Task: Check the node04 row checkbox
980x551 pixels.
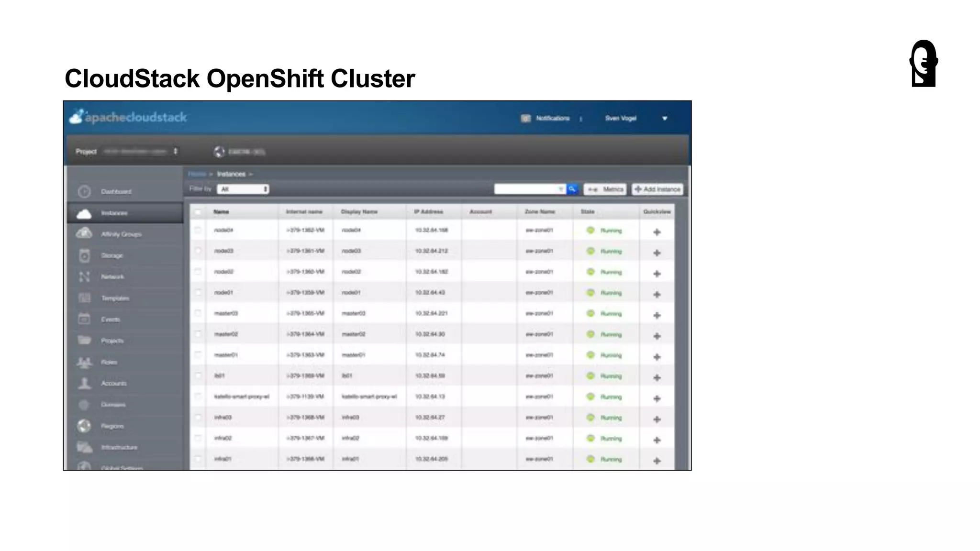Action: coord(198,230)
